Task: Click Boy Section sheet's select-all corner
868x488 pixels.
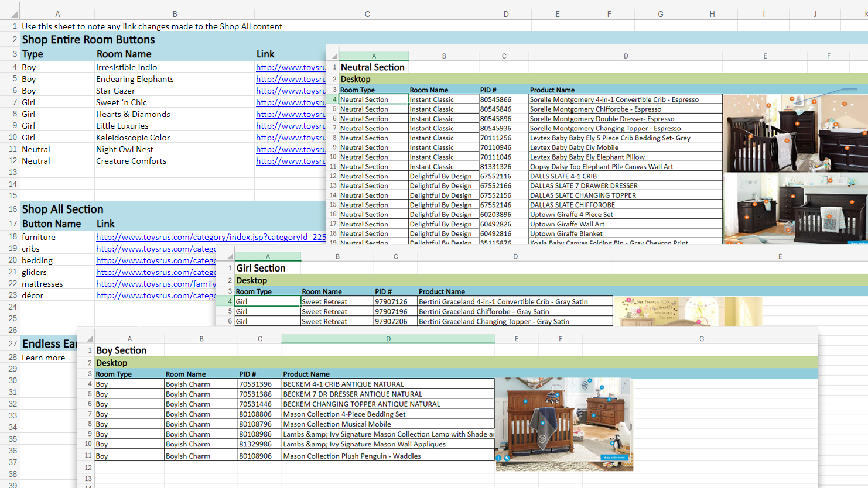Action: tap(90, 339)
